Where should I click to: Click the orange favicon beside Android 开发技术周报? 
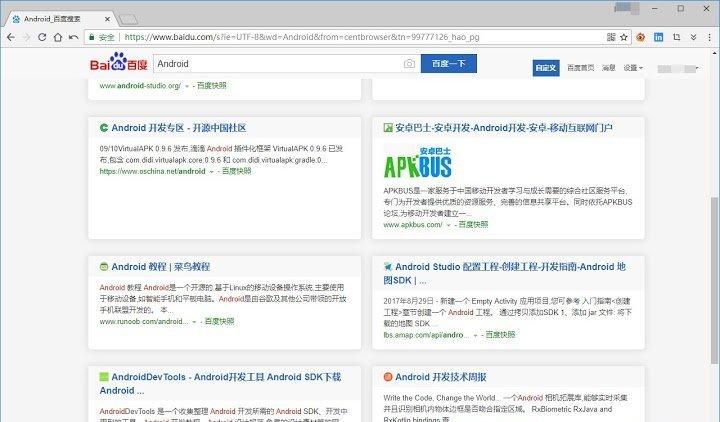pos(388,377)
